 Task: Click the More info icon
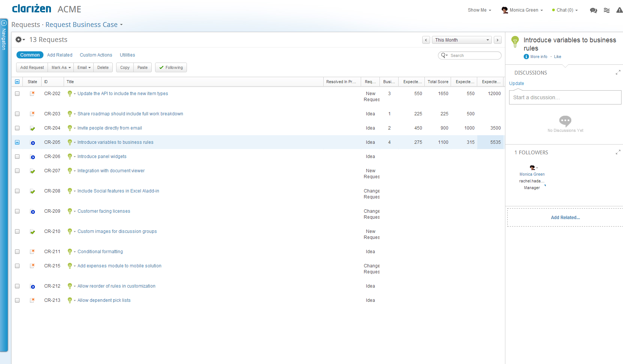[526, 57]
